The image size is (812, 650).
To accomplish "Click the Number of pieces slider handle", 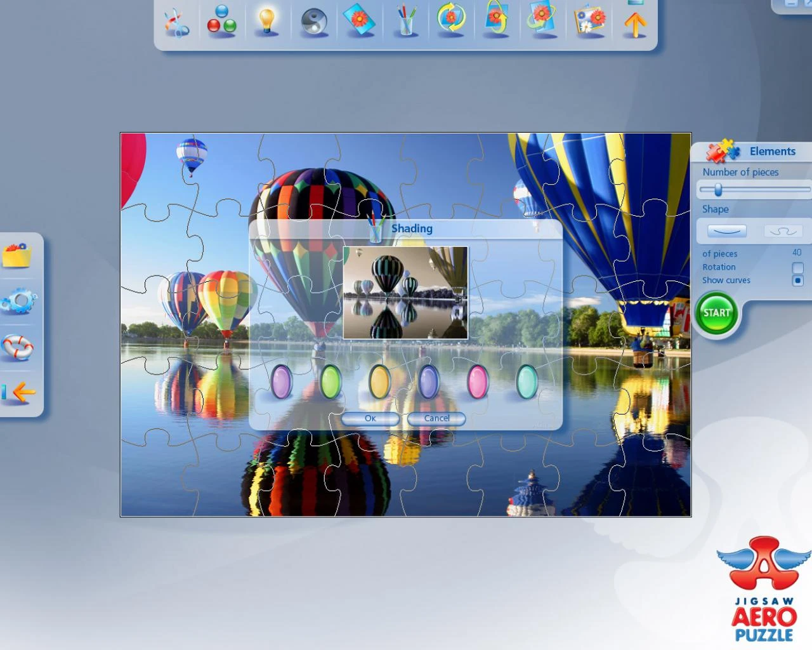I will (x=718, y=189).
